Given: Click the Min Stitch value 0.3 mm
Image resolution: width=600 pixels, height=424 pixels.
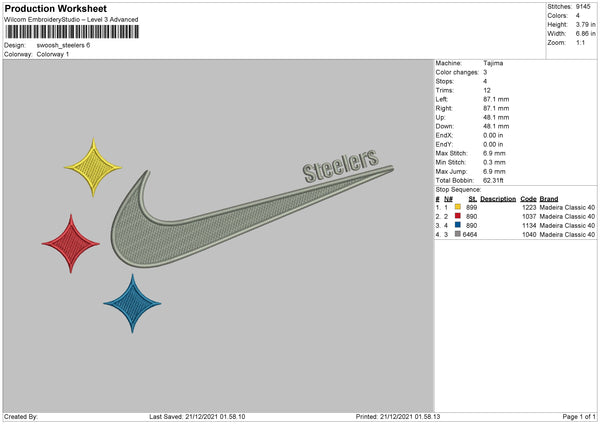Looking at the screenshot, I should pos(494,162).
